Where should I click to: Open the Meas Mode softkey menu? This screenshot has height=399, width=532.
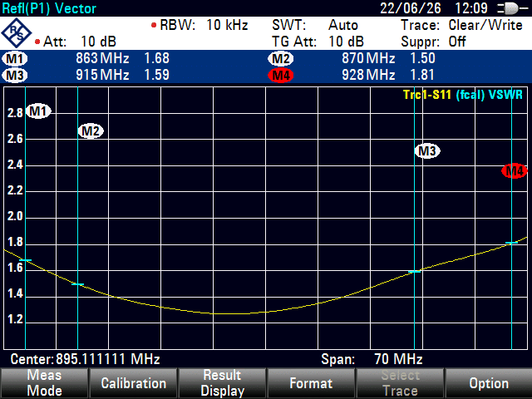pyautogui.click(x=44, y=383)
